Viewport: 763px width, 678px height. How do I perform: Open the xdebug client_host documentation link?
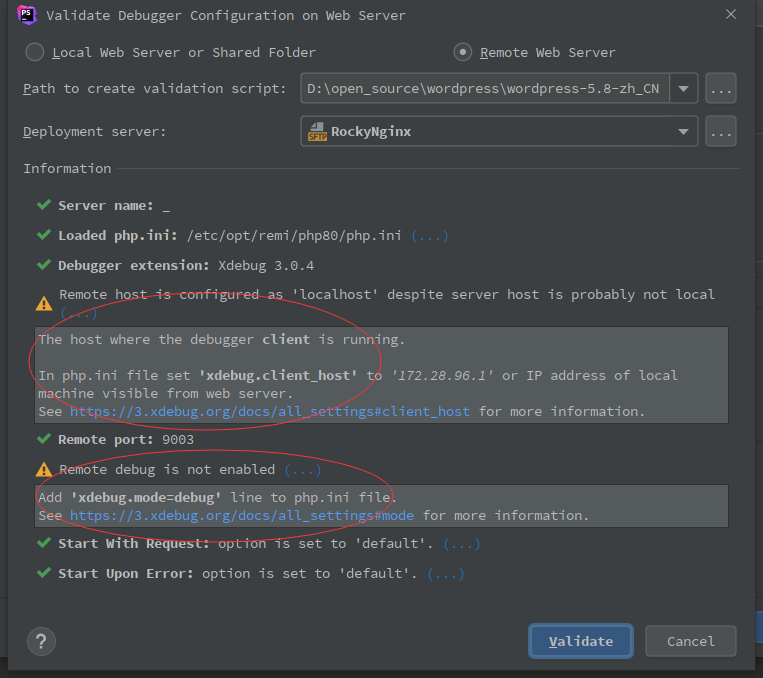point(272,411)
